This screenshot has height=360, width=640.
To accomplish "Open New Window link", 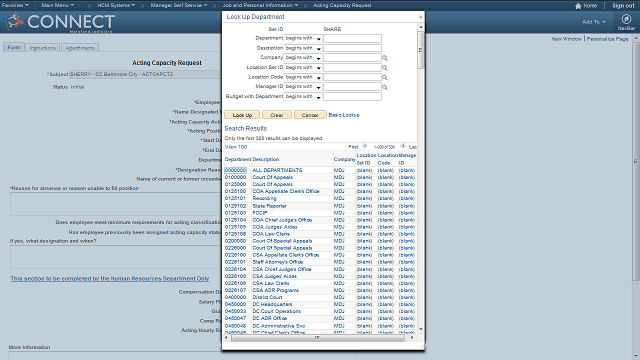I will [x=567, y=39].
